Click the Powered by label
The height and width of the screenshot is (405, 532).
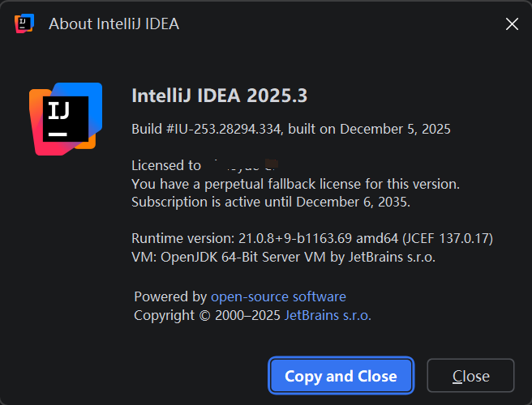point(170,297)
